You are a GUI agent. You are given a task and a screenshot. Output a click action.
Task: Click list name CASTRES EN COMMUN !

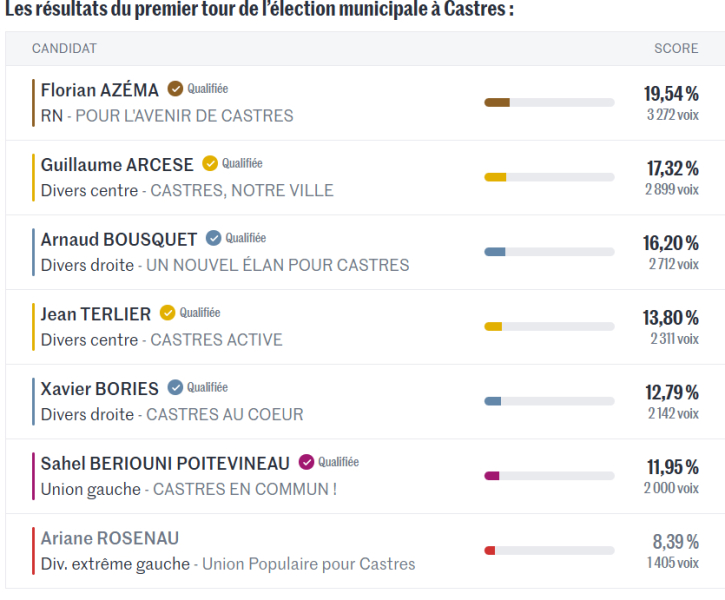click(245, 489)
